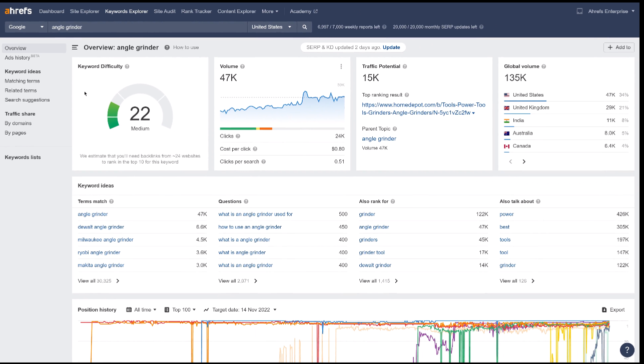Click what is an angle grinder used for
The height and width of the screenshot is (364, 644).
pos(255,214)
